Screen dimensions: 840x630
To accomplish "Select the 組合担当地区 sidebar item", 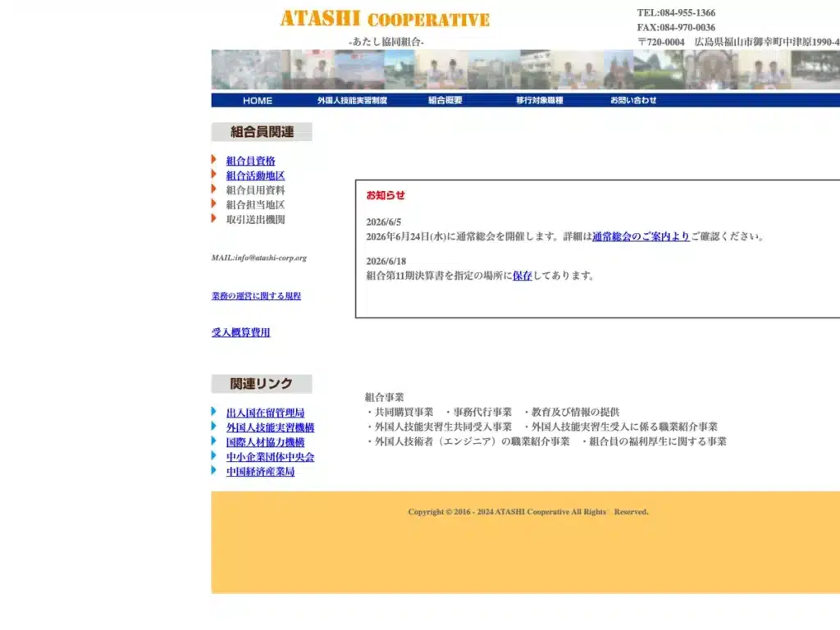I will pyautogui.click(x=255, y=204).
